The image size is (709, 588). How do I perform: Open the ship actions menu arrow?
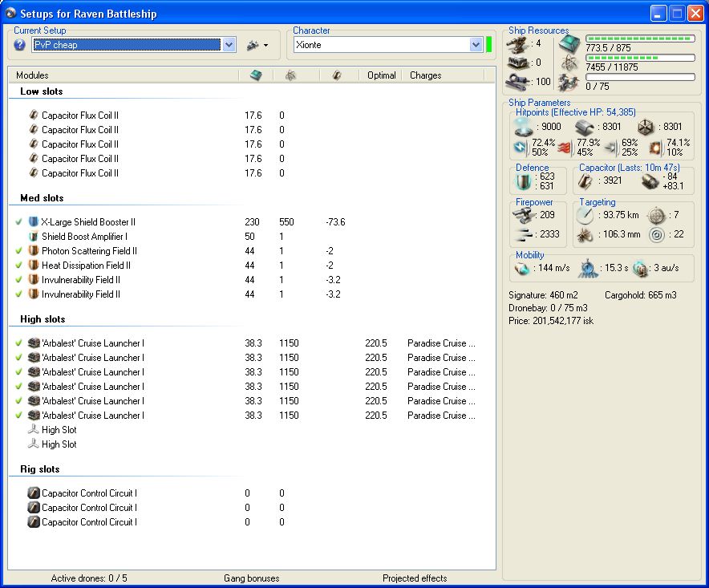pyautogui.click(x=266, y=45)
